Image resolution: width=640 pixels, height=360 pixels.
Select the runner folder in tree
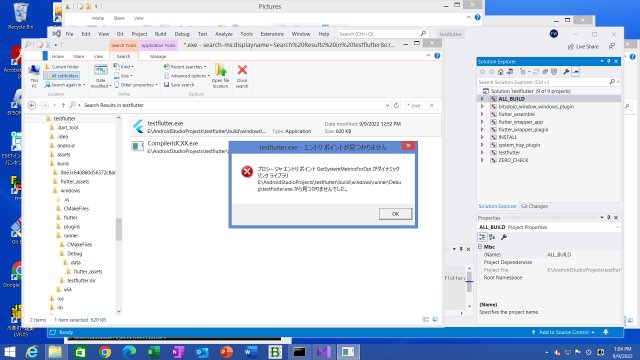(71, 236)
